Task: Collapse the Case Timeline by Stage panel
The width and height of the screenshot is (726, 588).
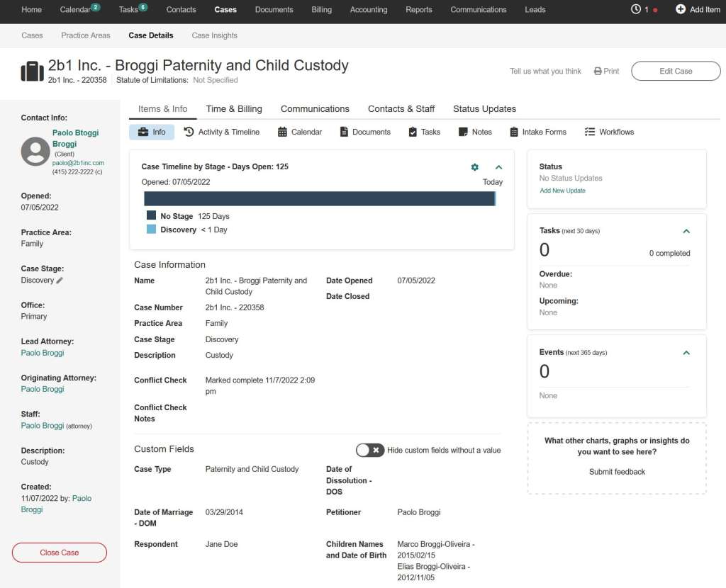Action: click(498, 167)
